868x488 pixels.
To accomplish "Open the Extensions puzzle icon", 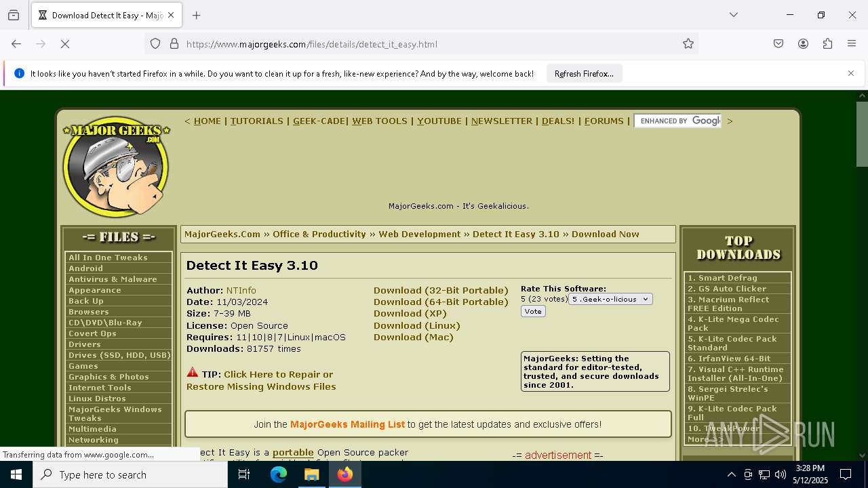I will pyautogui.click(x=827, y=44).
